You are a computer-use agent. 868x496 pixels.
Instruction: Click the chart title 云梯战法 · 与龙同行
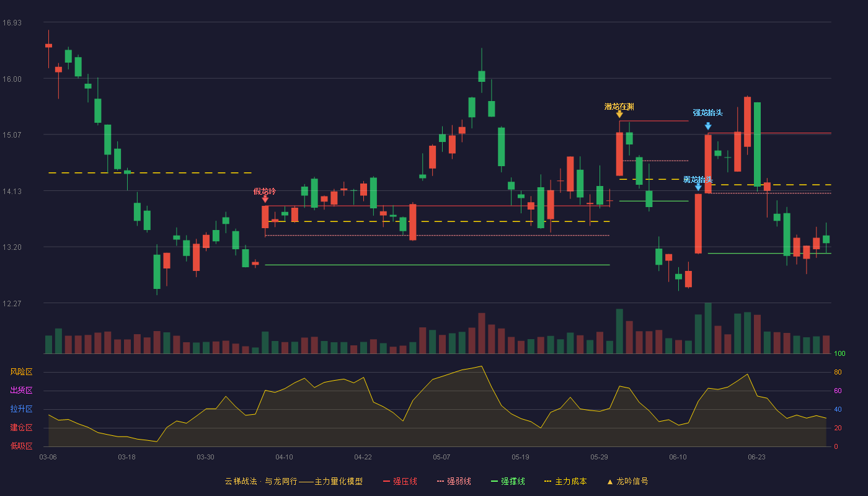(x=261, y=481)
